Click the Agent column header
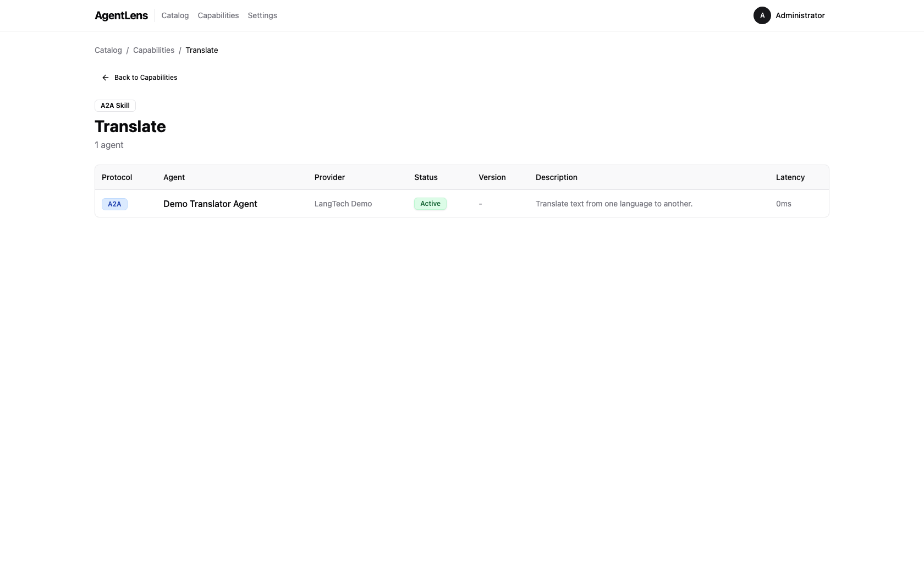 174,177
